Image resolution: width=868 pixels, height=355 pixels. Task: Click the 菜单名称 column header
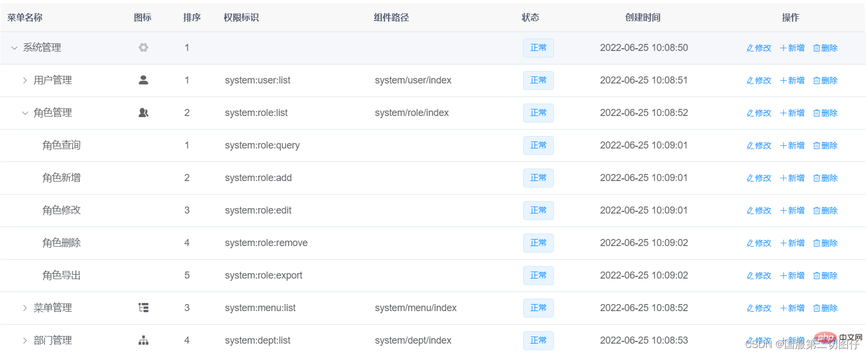[25, 17]
